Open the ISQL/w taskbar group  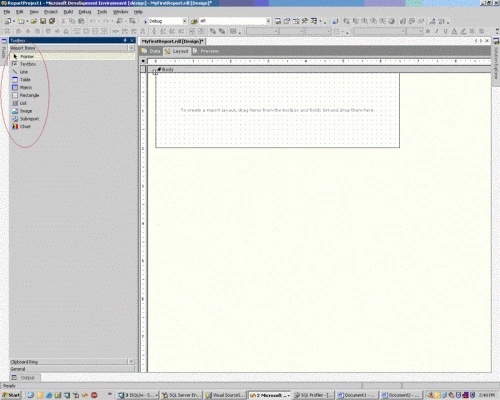137,395
